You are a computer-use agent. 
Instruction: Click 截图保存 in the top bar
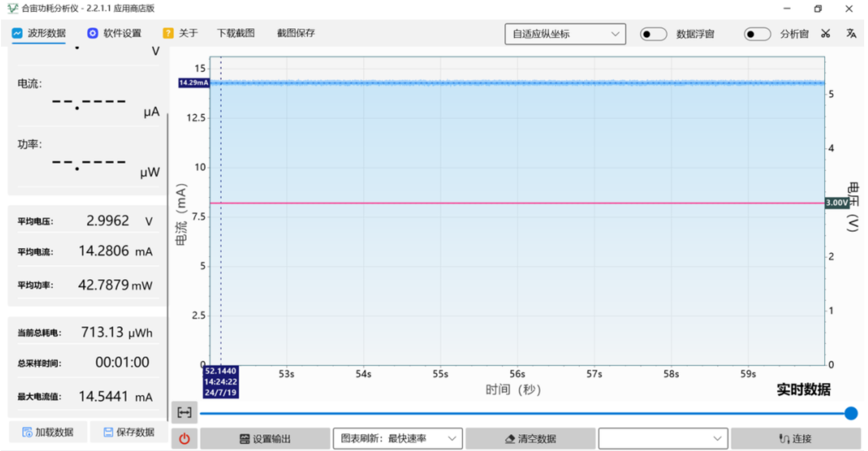coord(296,33)
